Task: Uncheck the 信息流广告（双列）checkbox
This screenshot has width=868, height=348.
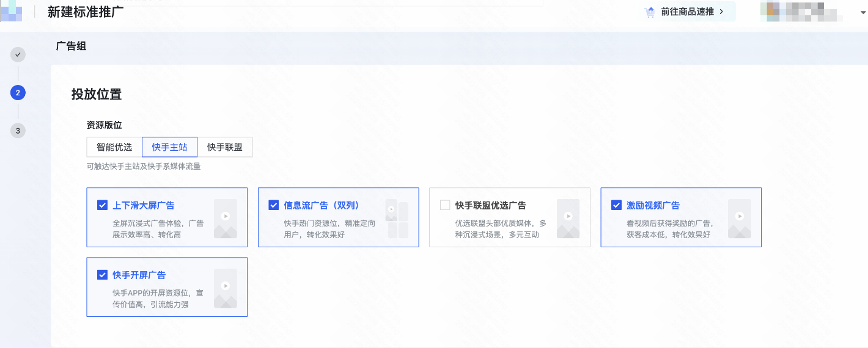Action: (274, 205)
